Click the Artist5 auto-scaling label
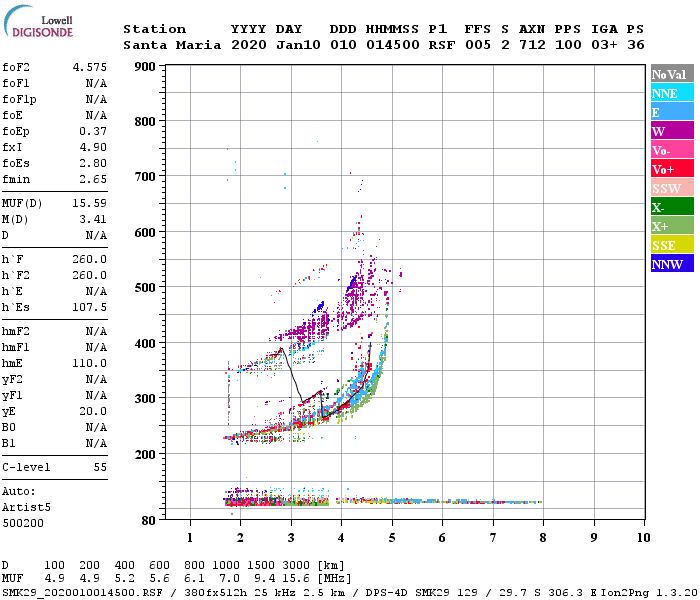Screen dimensions: 700x600 coord(26,508)
